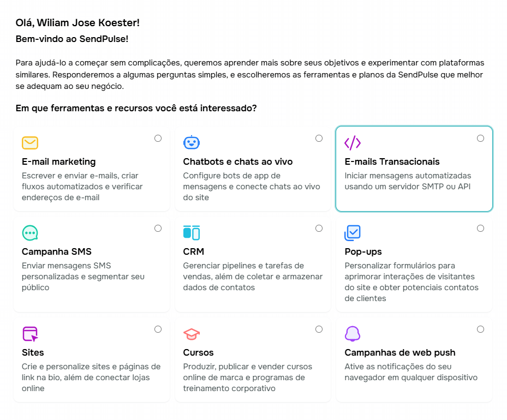Click the Chatbots robot face icon

tap(192, 143)
